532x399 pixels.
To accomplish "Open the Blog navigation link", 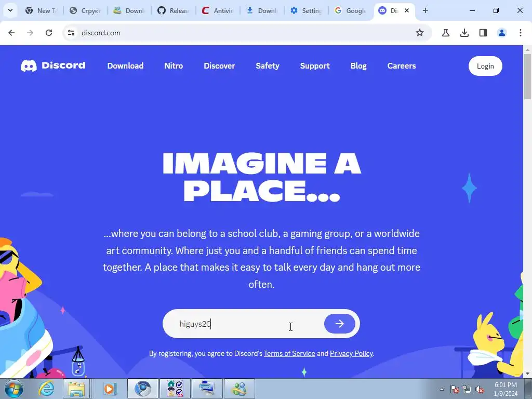I will (358, 66).
